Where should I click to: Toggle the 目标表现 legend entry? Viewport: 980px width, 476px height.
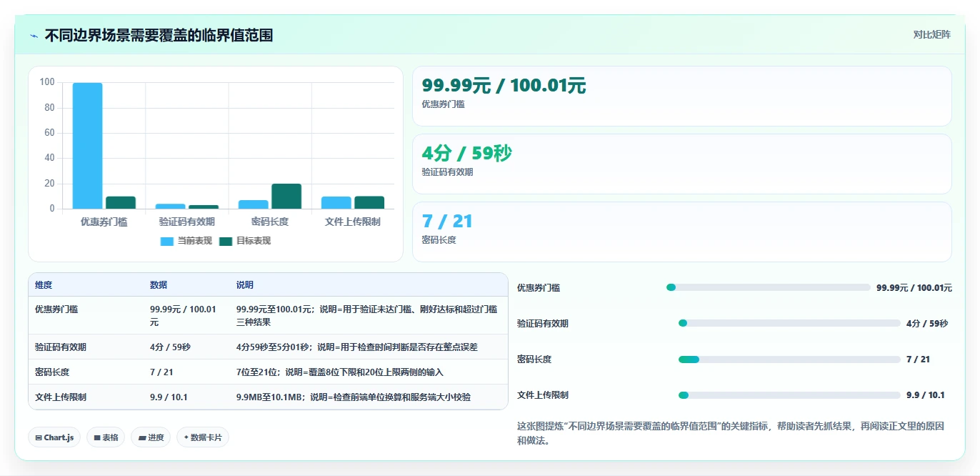click(x=245, y=241)
